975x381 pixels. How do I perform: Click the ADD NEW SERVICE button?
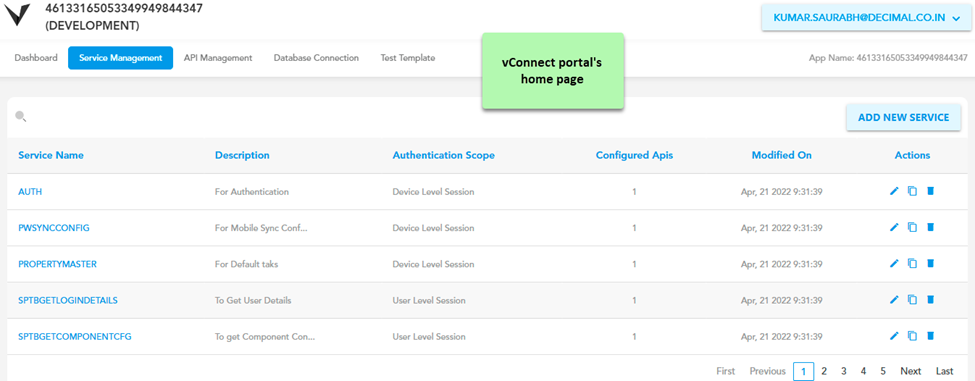pos(903,117)
